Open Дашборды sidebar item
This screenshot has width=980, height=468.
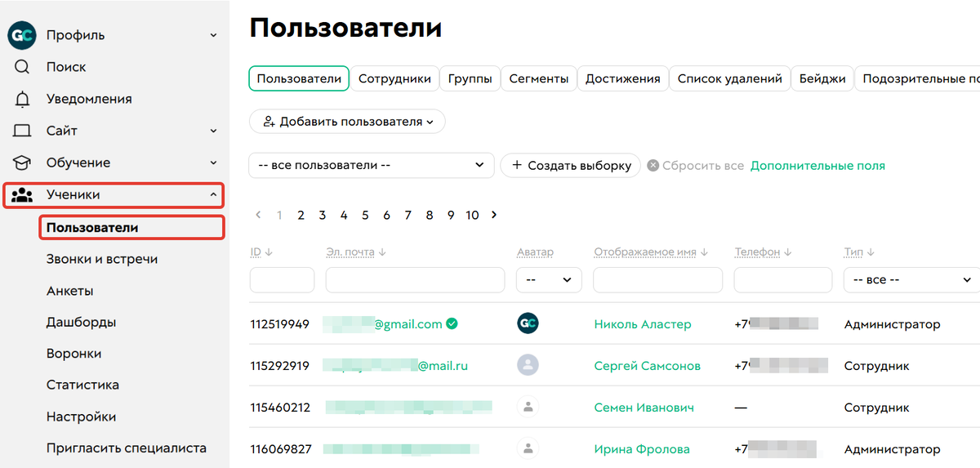(x=81, y=322)
